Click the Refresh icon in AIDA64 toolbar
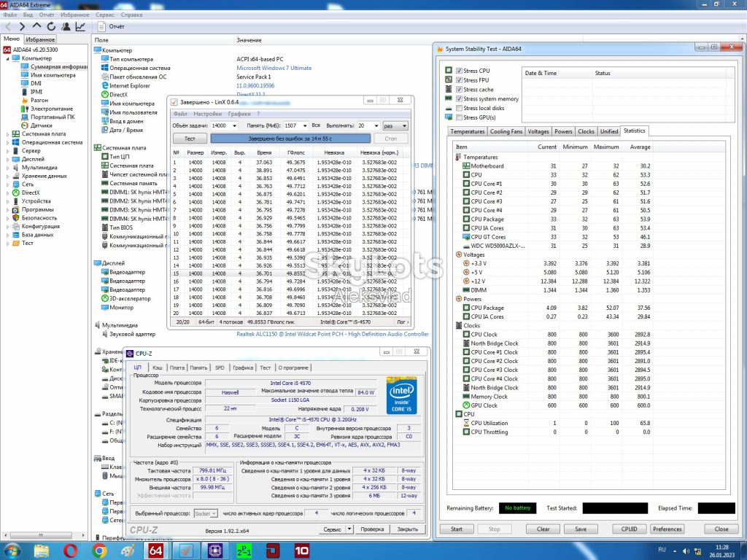The height and width of the screenshot is (560, 747). [x=51, y=27]
